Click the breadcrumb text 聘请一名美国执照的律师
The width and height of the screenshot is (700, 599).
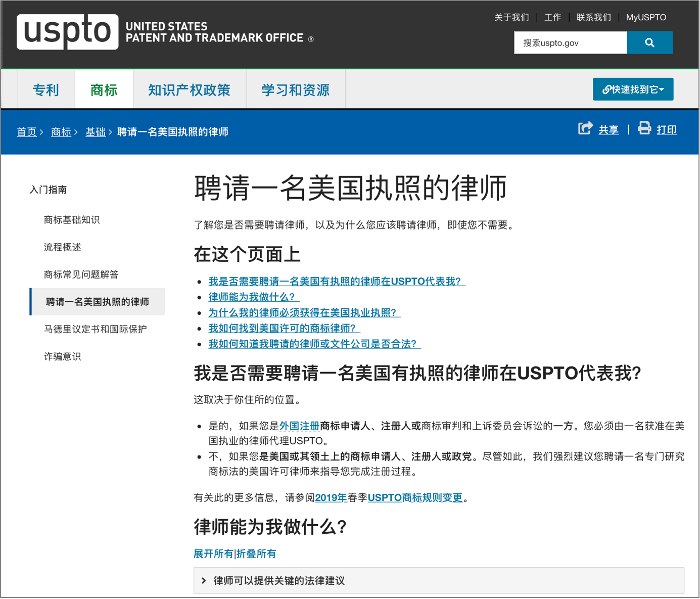pos(173,132)
